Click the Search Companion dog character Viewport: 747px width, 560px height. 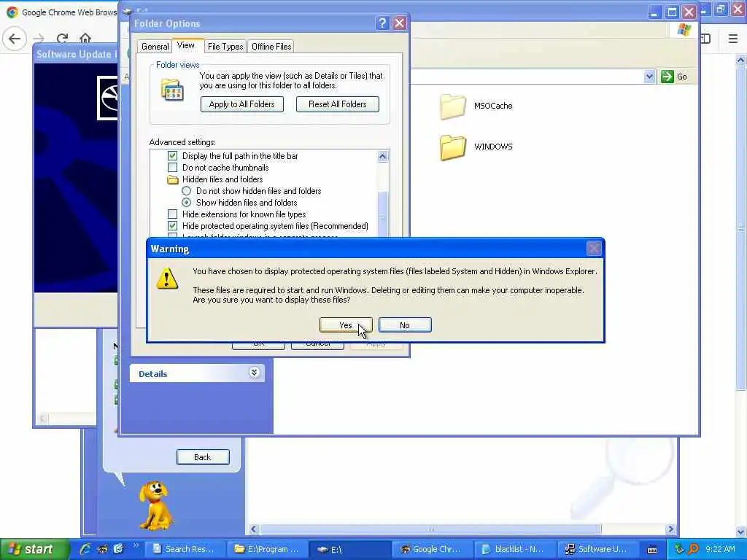pos(155,505)
